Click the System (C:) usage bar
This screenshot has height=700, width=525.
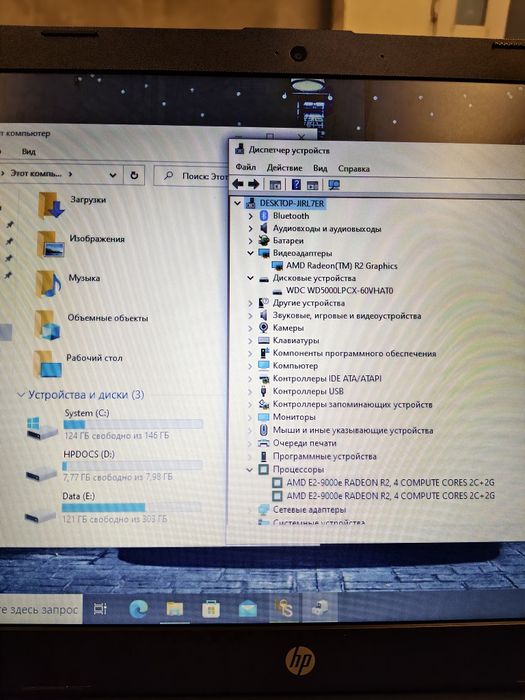click(133, 425)
